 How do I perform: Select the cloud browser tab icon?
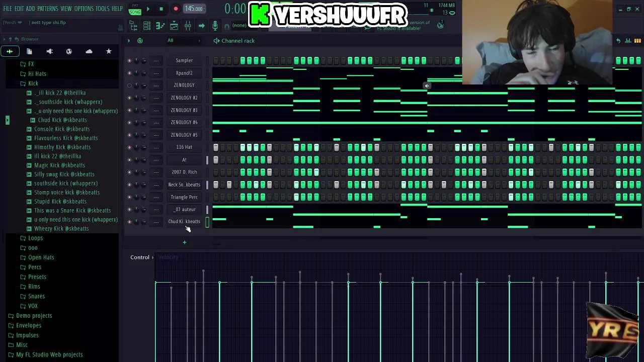89,51
